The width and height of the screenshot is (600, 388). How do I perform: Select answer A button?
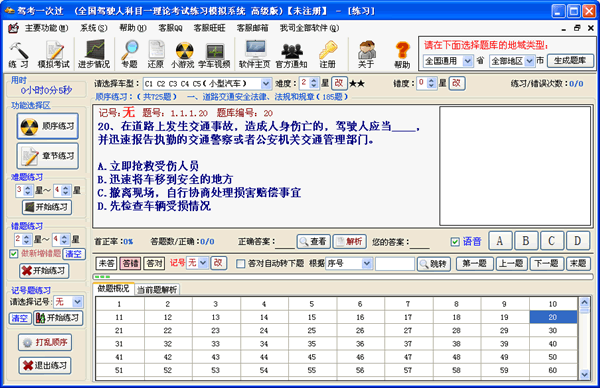[499, 241]
